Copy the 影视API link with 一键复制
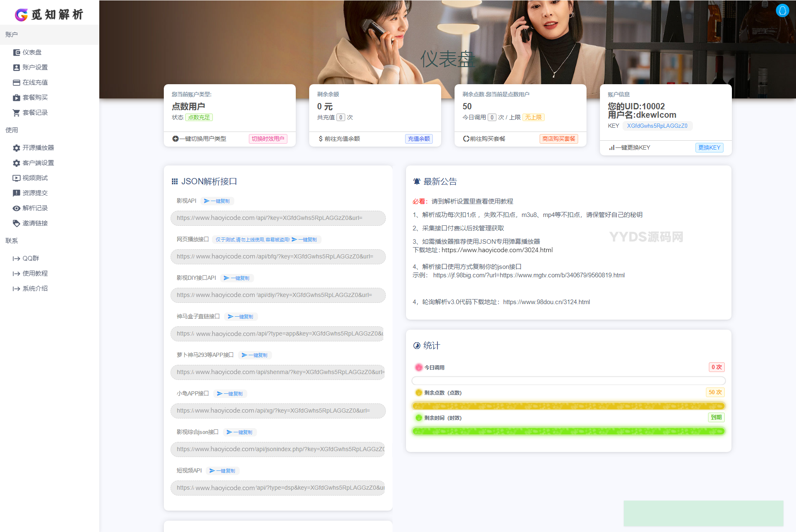Image resolution: width=796 pixels, height=532 pixels. 217,201
